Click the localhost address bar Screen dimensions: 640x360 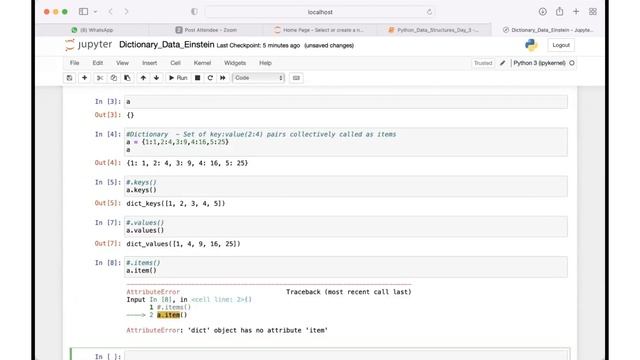320,12
